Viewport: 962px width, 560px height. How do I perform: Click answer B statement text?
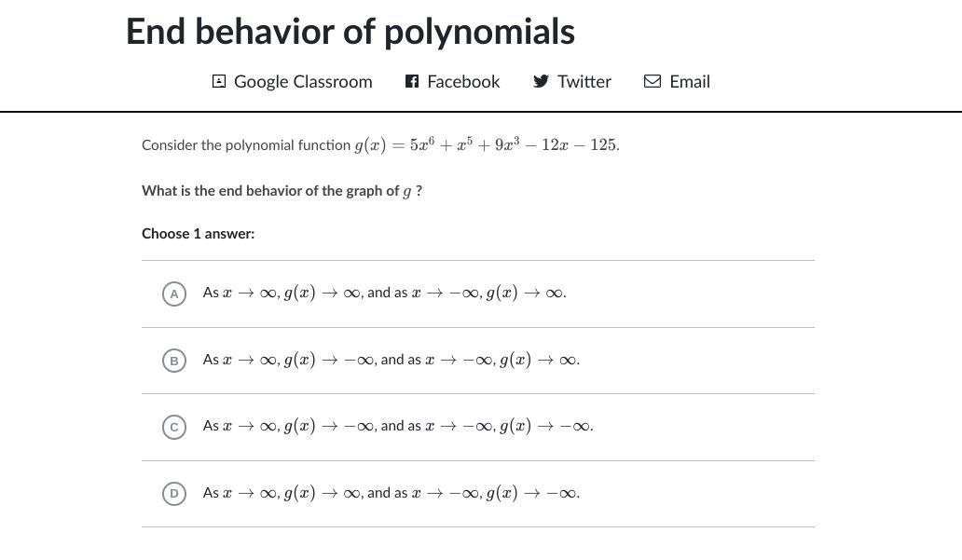[391, 360]
